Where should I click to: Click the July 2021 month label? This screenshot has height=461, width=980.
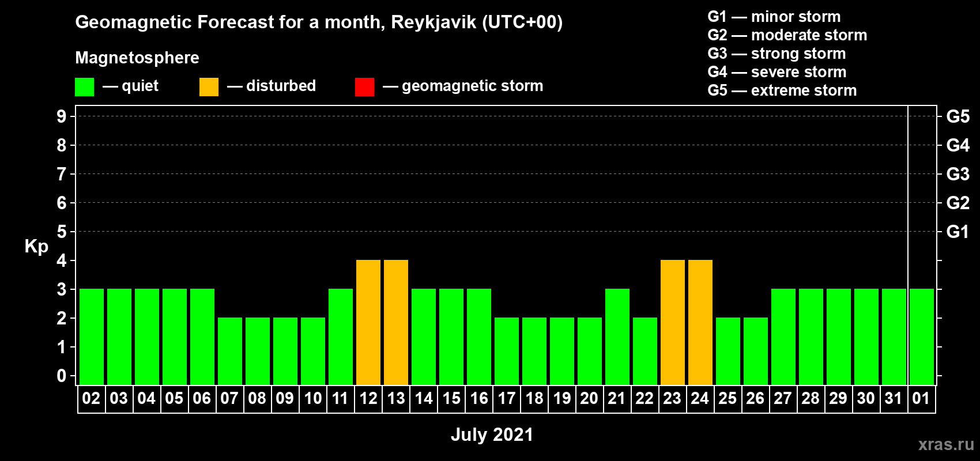[492, 434]
